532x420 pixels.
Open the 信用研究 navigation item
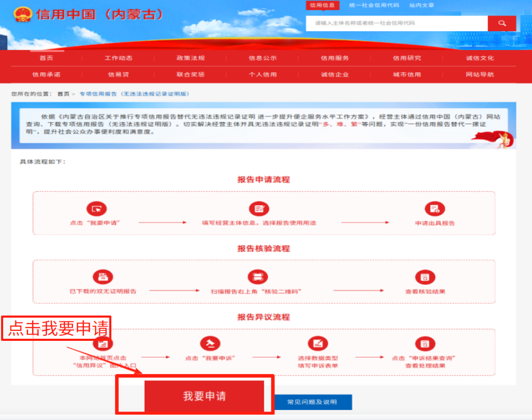click(407, 58)
